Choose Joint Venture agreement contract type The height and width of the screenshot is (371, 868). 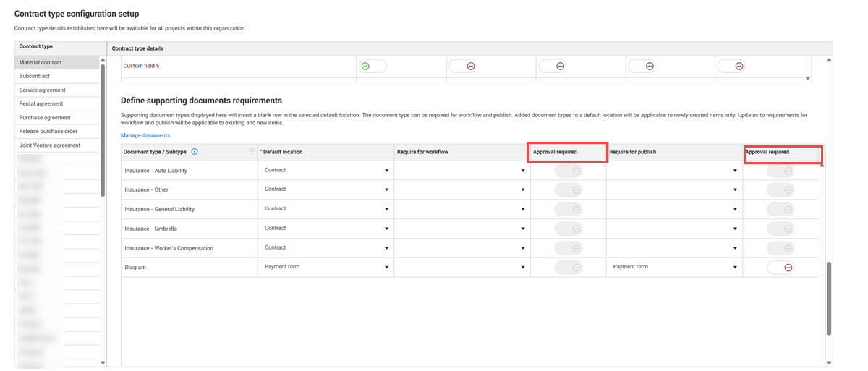click(x=57, y=145)
